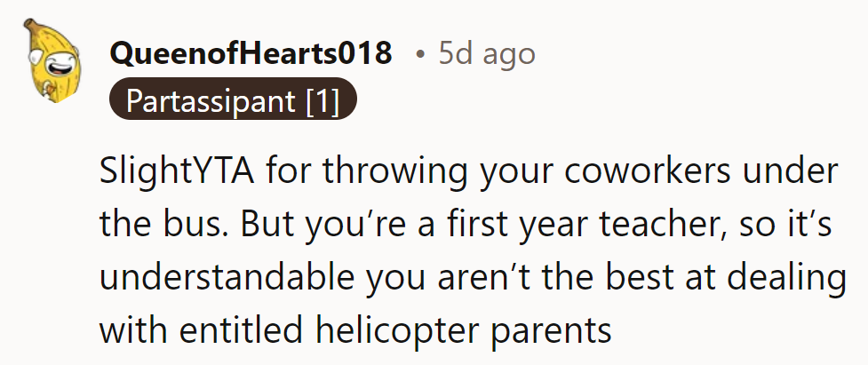This screenshot has height=365, width=868.
Task: Click the 5d ago timestamp
Action: [x=487, y=54]
